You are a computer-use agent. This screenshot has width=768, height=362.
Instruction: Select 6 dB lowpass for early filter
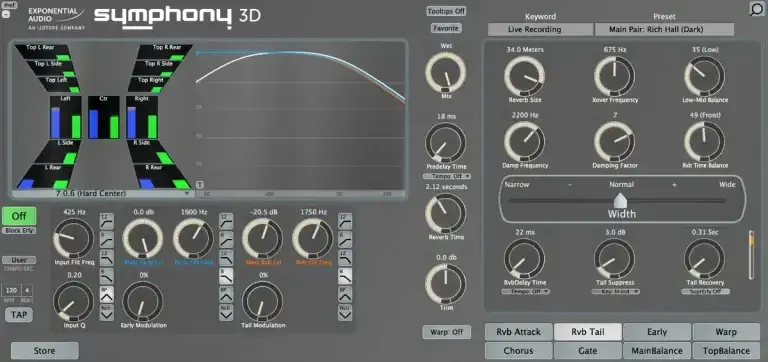click(226, 276)
